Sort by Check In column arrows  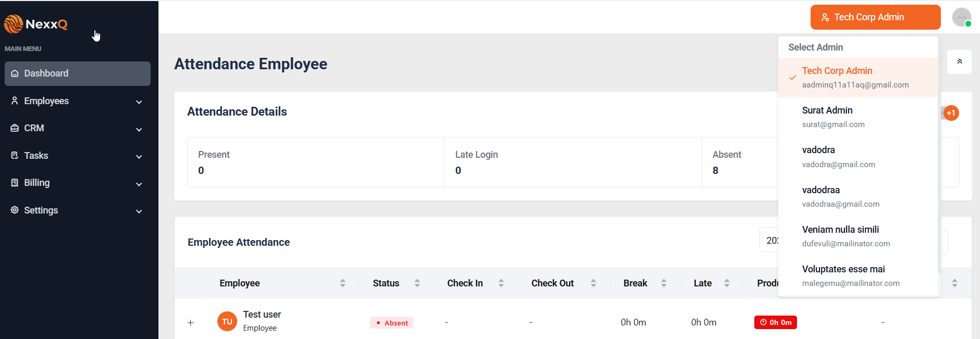pyautogui.click(x=501, y=283)
